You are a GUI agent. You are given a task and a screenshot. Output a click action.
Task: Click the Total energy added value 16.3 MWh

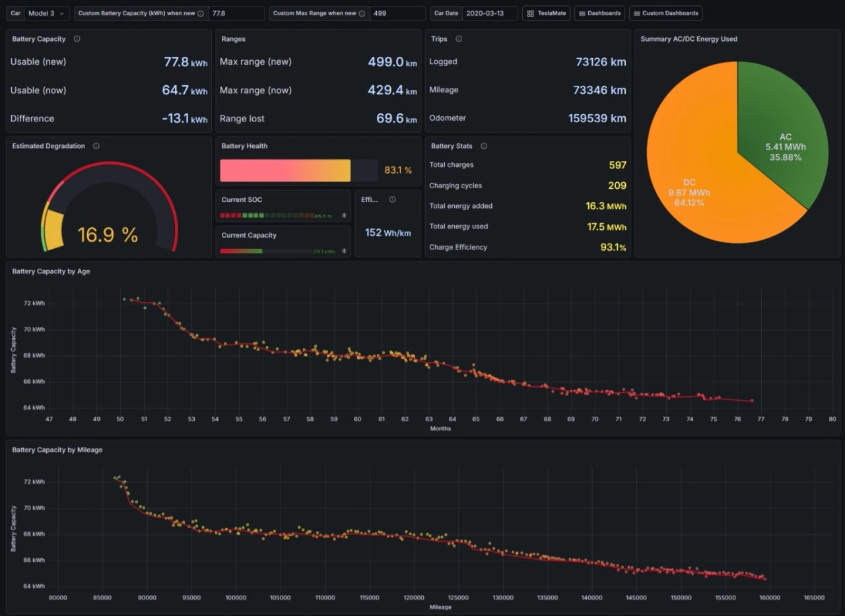click(606, 206)
